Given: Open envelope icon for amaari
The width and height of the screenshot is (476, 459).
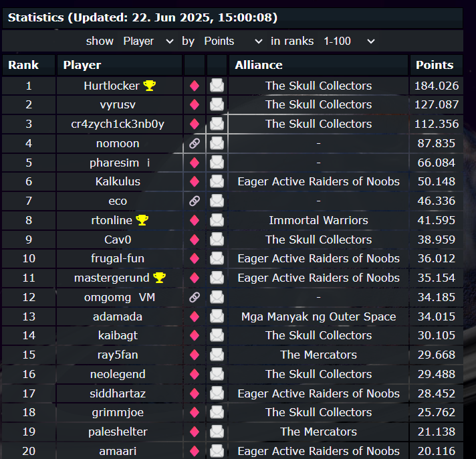Looking at the screenshot, I should [217, 451].
